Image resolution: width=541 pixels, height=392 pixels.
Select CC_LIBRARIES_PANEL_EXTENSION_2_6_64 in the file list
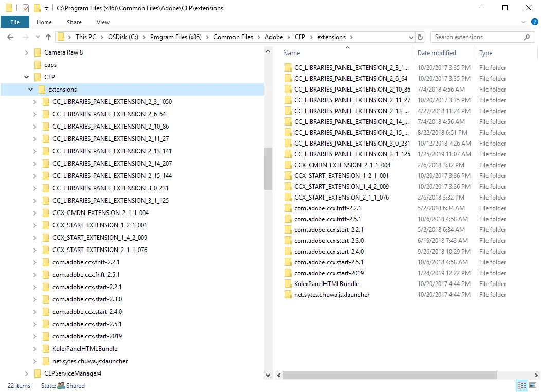pos(351,79)
